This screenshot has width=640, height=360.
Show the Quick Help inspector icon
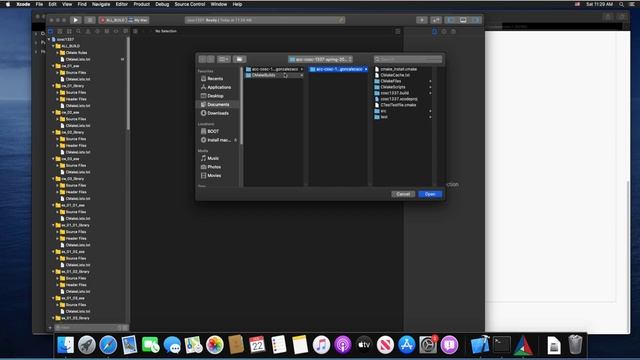click(453, 31)
